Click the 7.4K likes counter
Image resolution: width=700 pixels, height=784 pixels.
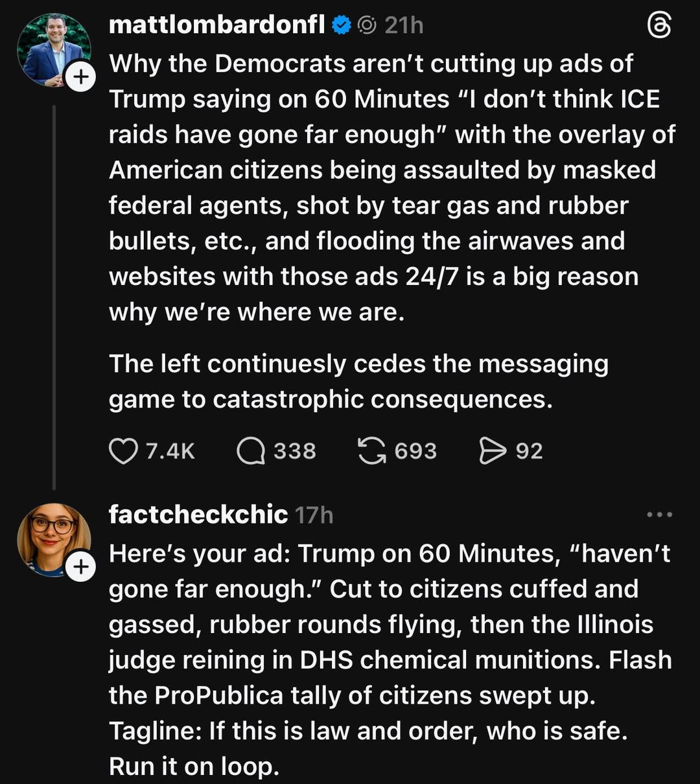point(170,451)
